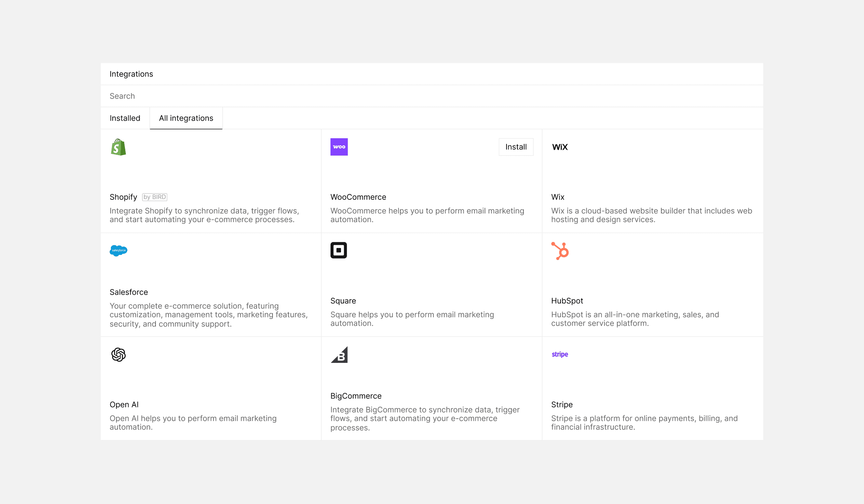The height and width of the screenshot is (504, 864).
Task: Click HubSpot description 'all-in-one marketing, sales'
Action: [635, 319]
